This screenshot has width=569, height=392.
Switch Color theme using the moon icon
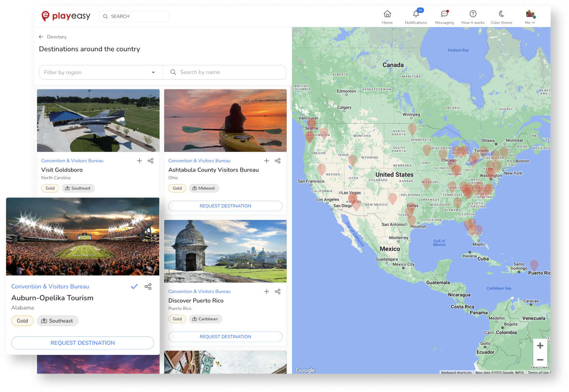click(x=501, y=14)
